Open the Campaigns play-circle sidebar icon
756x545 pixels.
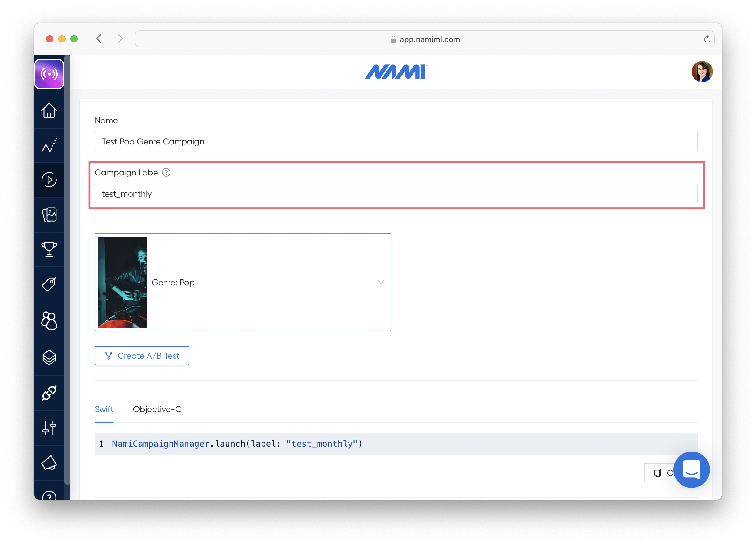coord(49,180)
